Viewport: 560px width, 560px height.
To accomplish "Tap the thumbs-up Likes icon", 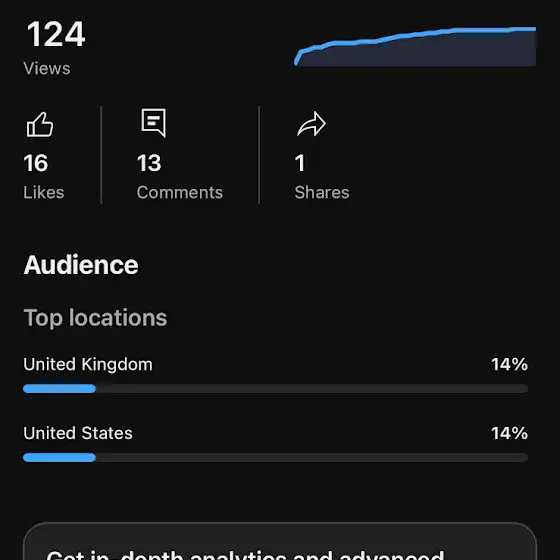I will click(x=40, y=124).
